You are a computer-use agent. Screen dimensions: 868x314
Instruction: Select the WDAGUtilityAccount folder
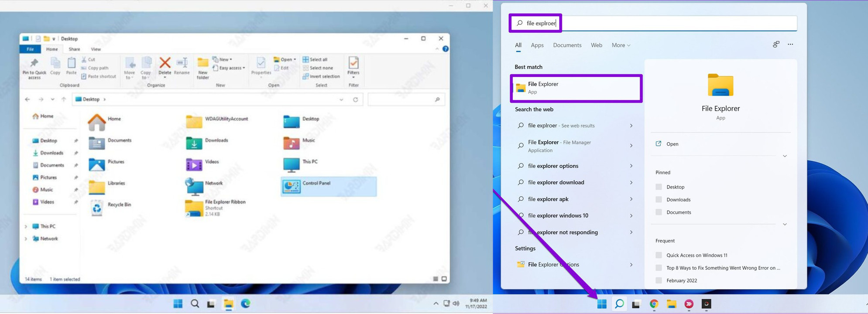[217, 121]
